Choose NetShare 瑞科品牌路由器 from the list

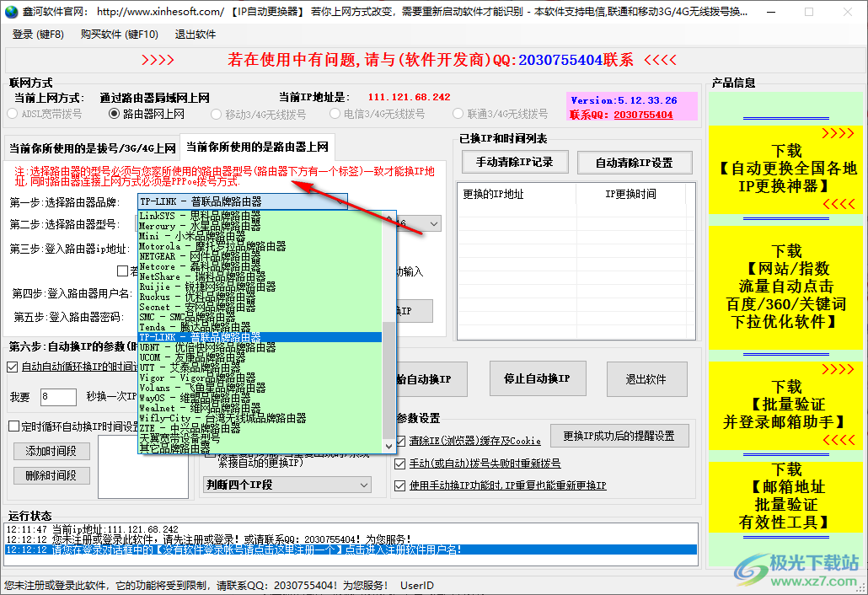[260, 276]
